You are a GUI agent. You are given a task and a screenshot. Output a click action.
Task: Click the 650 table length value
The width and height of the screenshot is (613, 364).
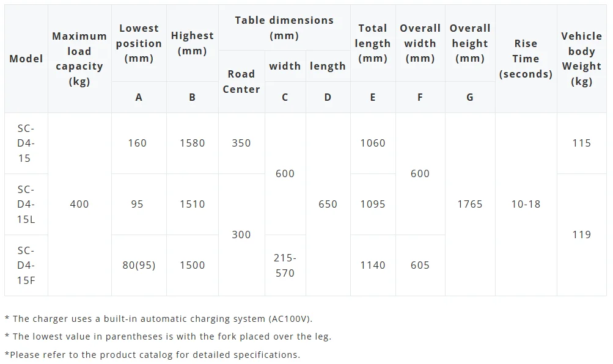tap(328, 204)
